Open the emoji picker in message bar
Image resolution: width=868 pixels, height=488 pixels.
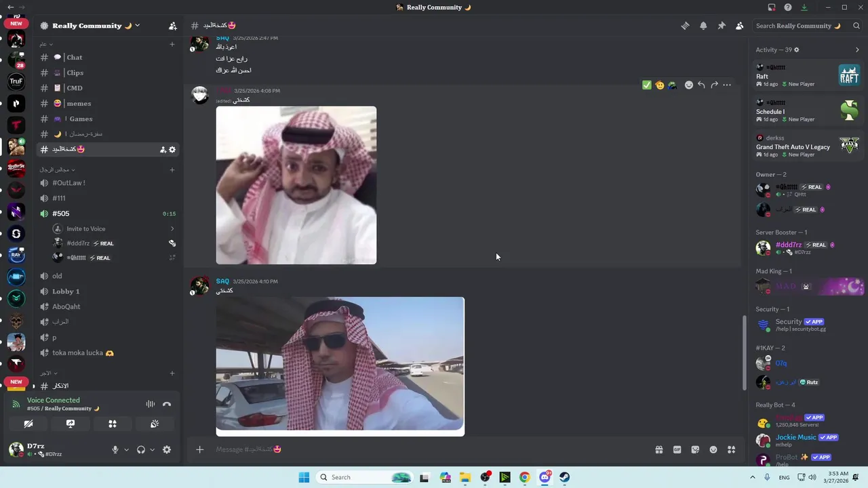[x=713, y=449]
